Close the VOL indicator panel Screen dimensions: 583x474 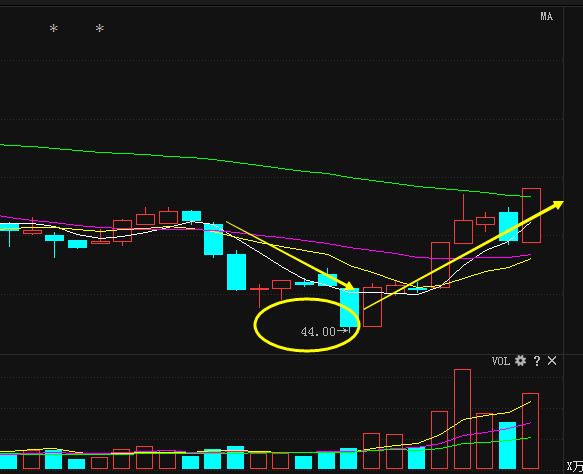[x=552, y=361]
